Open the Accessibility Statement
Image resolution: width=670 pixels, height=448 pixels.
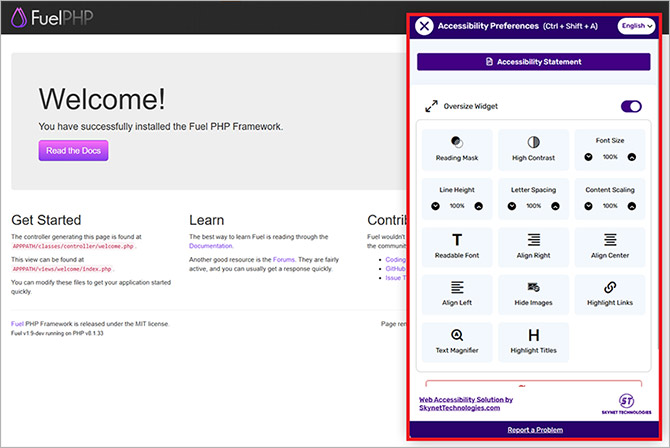coord(534,62)
